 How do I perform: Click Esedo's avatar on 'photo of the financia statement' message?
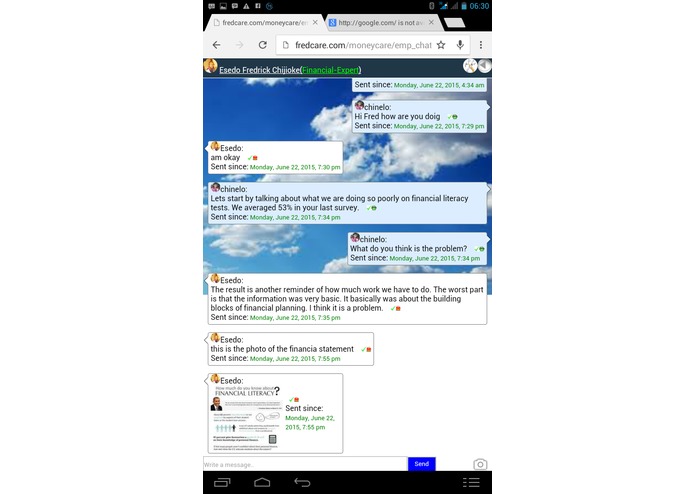coord(215,338)
